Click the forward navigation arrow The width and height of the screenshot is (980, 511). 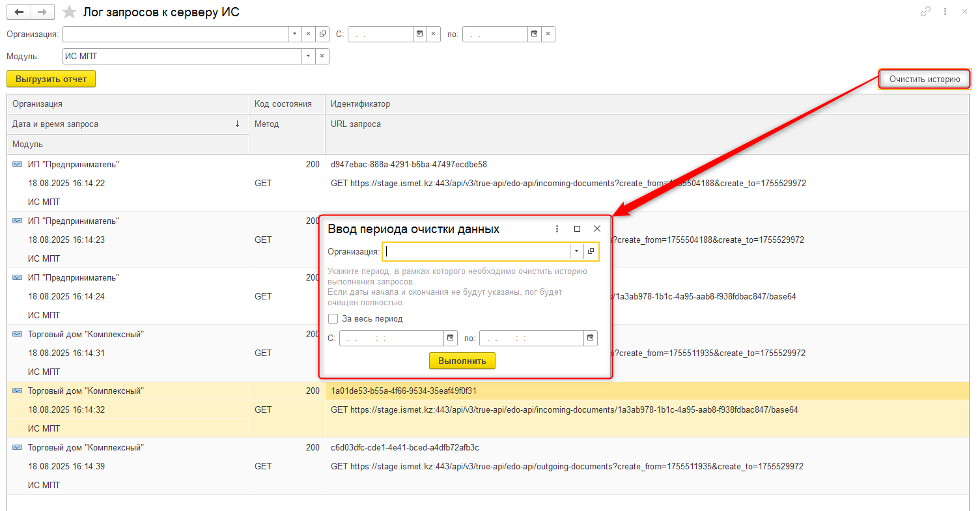[42, 12]
